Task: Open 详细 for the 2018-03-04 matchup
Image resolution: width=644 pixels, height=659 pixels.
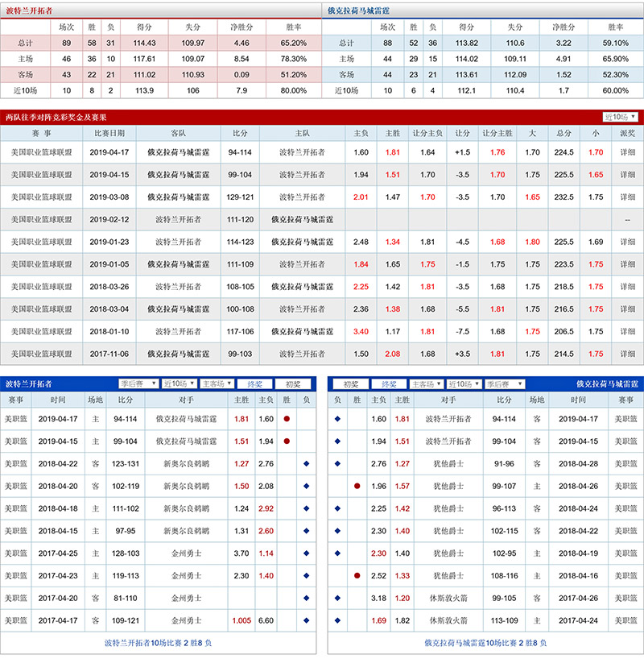Action: [x=628, y=309]
